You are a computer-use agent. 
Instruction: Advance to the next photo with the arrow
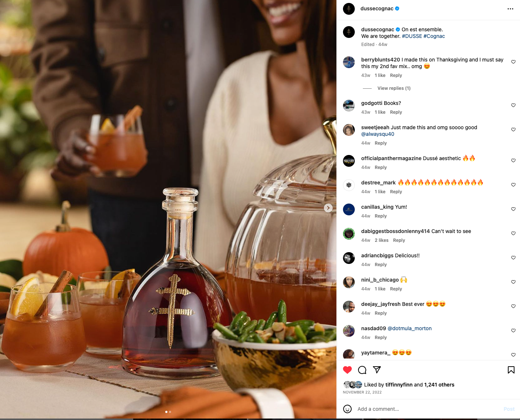[328, 208]
